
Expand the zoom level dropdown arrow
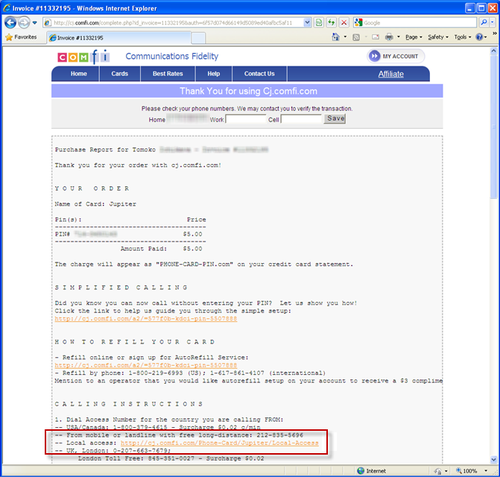[x=486, y=471]
